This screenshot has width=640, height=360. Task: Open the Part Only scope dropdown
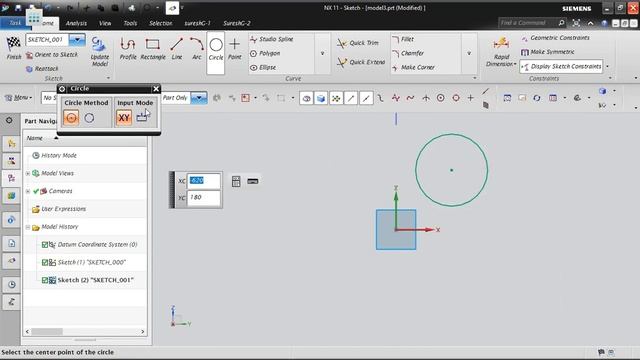coord(199,98)
